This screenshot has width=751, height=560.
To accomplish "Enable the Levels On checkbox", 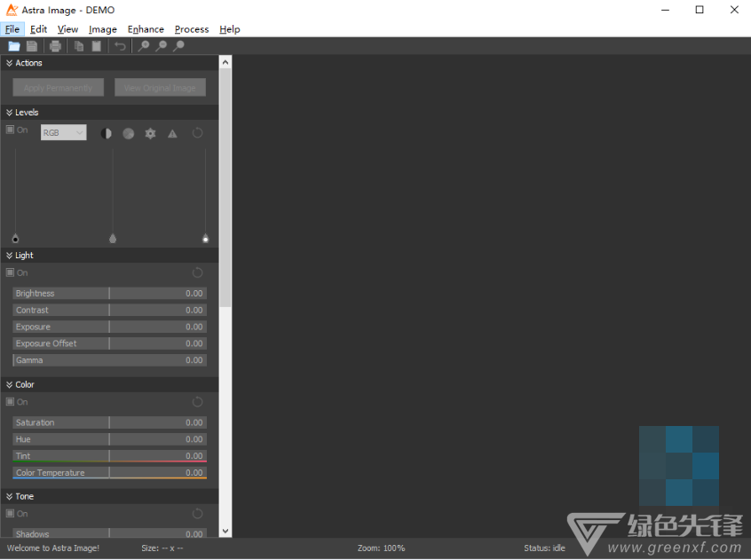I will point(10,130).
